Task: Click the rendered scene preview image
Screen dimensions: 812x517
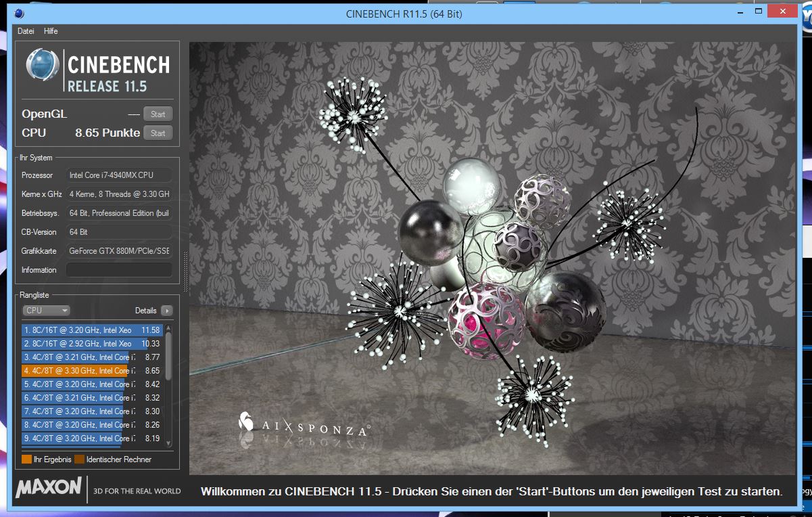Action: click(x=492, y=258)
